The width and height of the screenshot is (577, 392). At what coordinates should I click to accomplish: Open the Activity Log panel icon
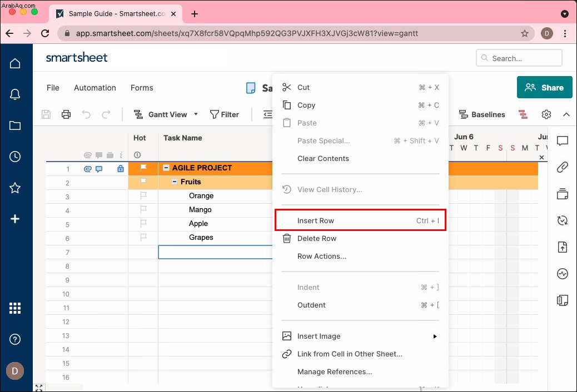point(563,274)
